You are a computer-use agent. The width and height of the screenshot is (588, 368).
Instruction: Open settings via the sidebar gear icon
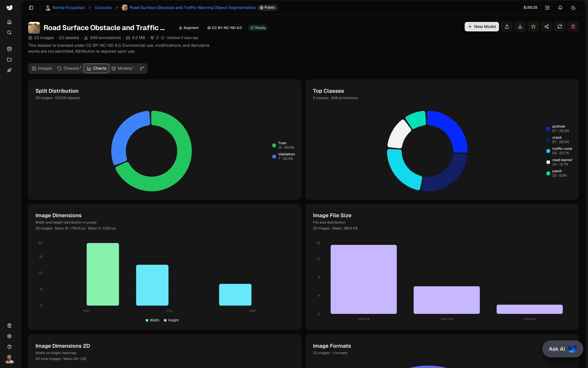(x=9, y=336)
